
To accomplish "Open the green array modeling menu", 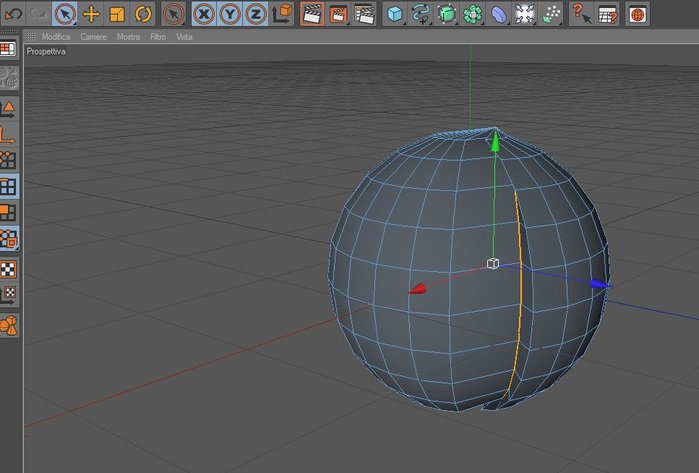I will pos(473,14).
